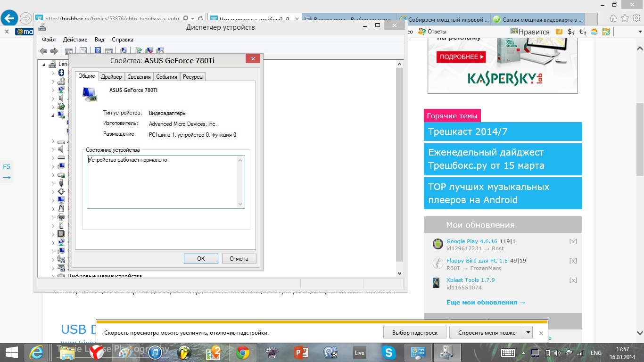This screenshot has height=362, width=644.
Task: Open the Файл menu
Action: 49,40
